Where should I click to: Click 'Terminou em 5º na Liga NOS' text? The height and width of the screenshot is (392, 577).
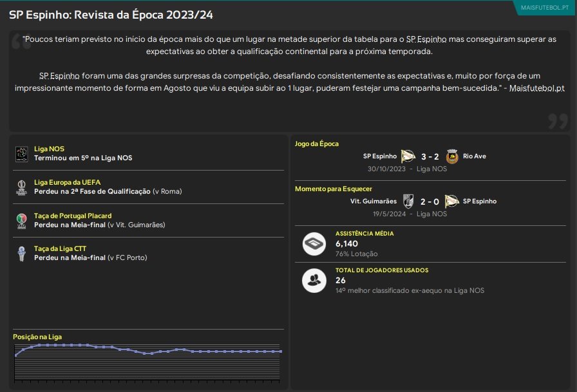[x=83, y=158]
